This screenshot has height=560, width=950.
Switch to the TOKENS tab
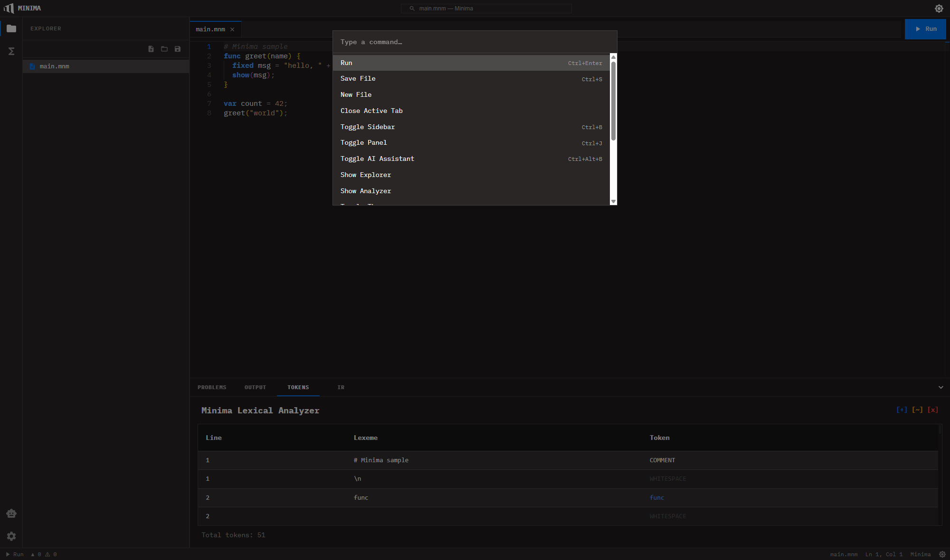click(298, 387)
